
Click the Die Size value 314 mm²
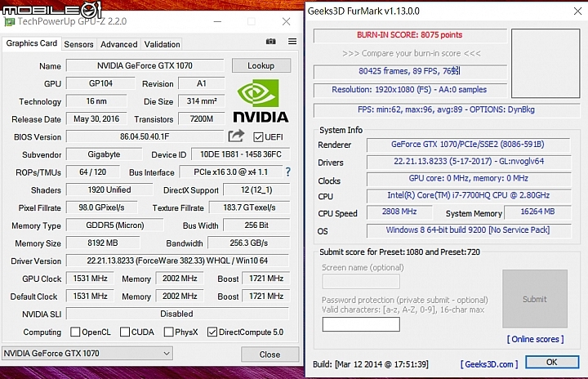pyautogui.click(x=202, y=101)
